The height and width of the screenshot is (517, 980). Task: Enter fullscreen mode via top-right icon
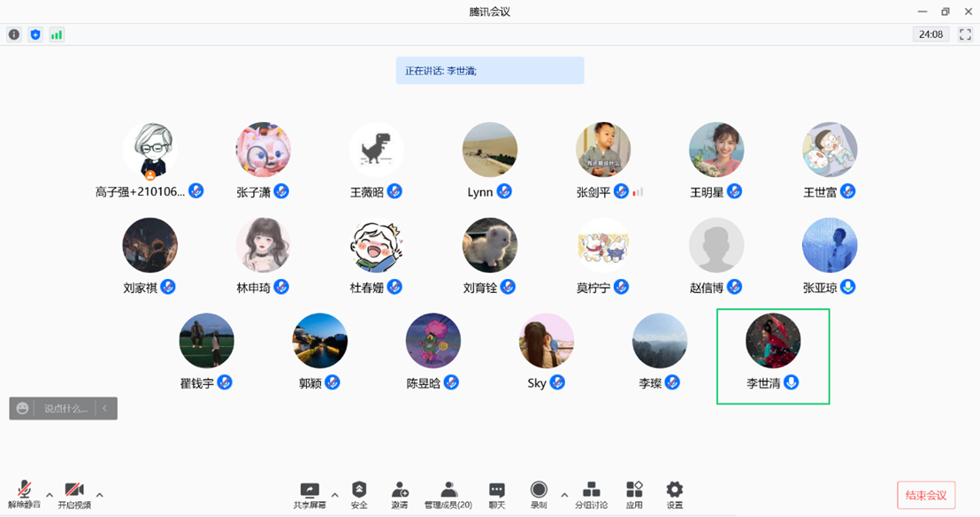point(965,35)
